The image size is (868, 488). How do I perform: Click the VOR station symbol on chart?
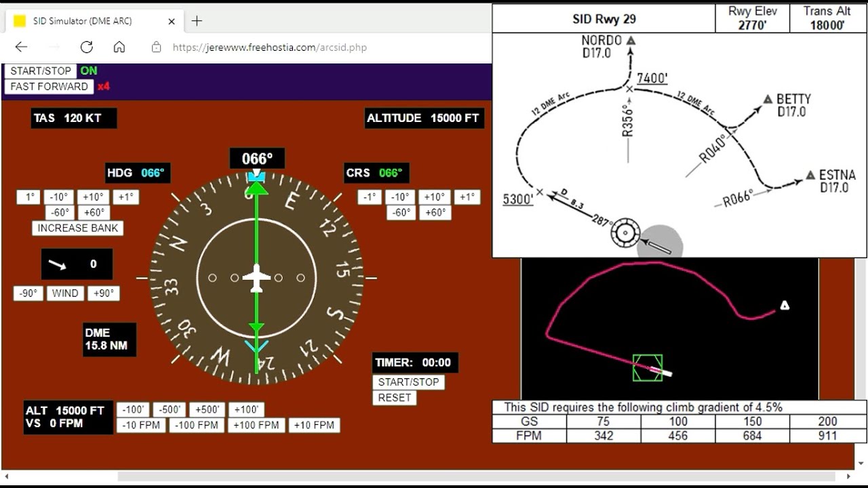[625, 232]
